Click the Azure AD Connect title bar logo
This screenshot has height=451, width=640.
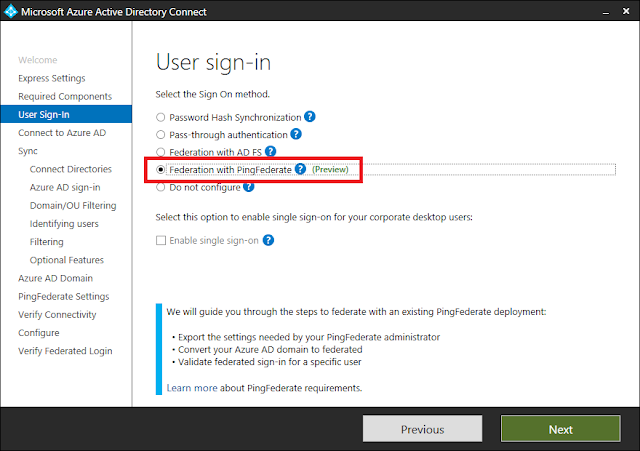pos(10,11)
